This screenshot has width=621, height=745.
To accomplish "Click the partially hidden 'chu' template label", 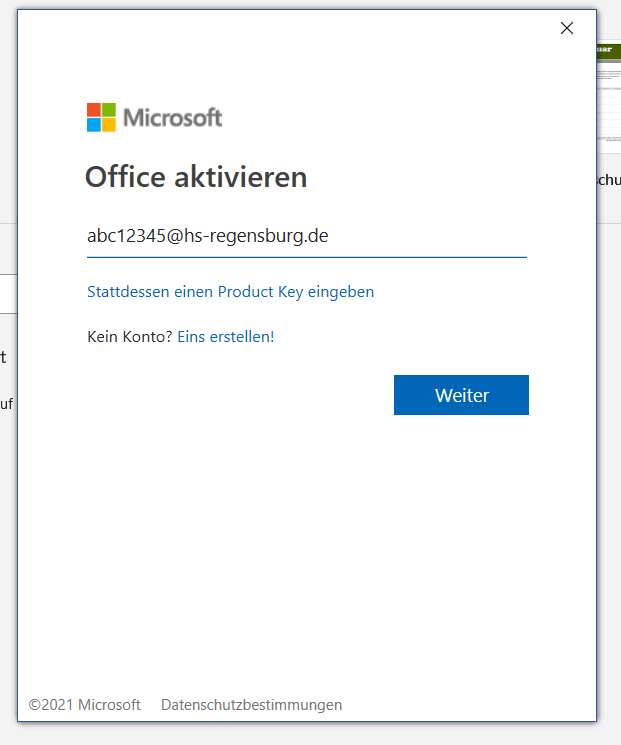I will click(x=608, y=180).
